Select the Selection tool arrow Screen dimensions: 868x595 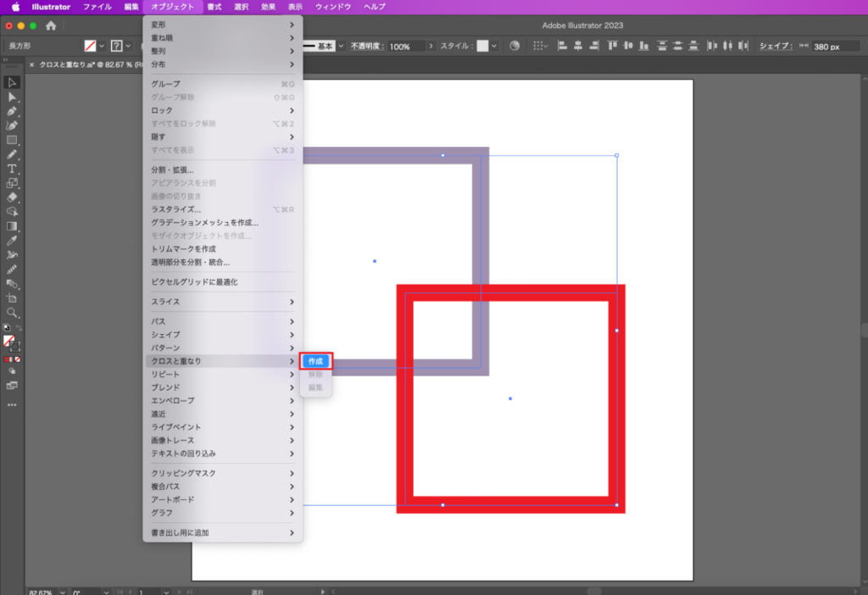tap(12, 82)
